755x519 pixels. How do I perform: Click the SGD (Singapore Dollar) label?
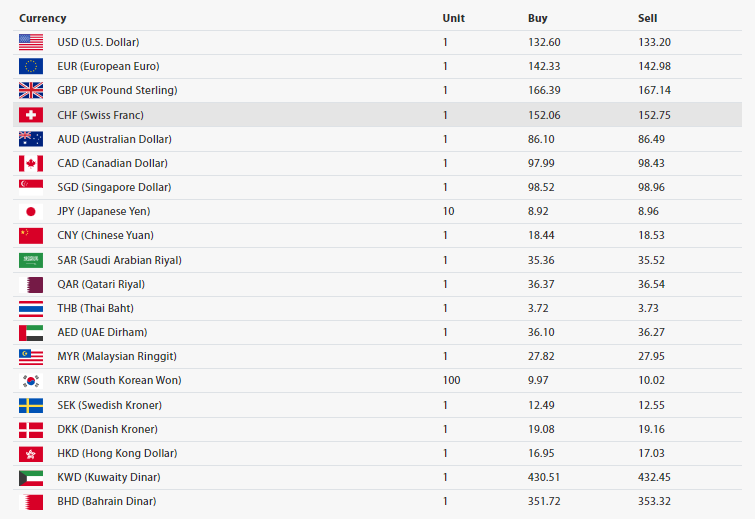[x=114, y=187]
